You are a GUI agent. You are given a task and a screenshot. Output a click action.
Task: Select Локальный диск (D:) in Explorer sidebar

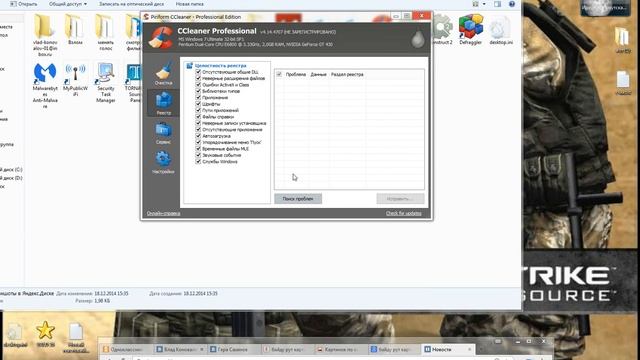11,178
